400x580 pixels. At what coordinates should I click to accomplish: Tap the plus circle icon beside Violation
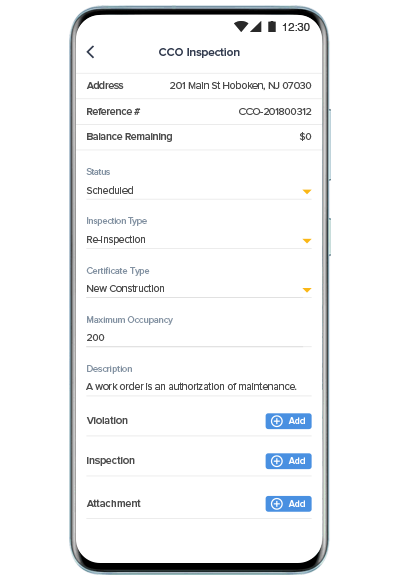(277, 421)
